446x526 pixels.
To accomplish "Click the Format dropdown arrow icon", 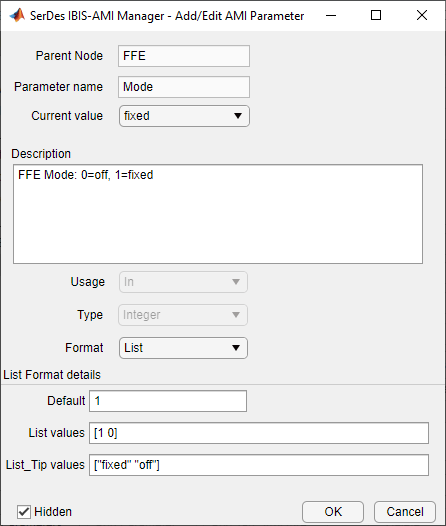I will tap(236, 348).
